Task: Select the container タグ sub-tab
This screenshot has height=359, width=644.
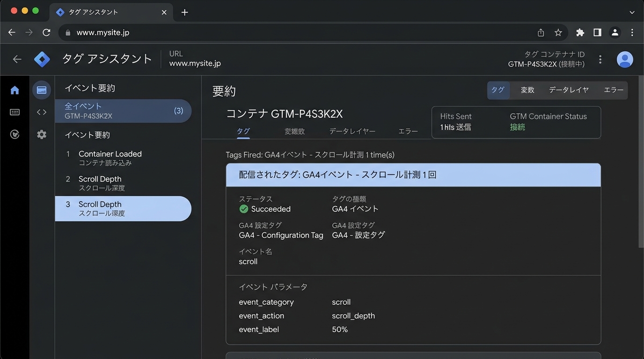Action: click(x=243, y=131)
